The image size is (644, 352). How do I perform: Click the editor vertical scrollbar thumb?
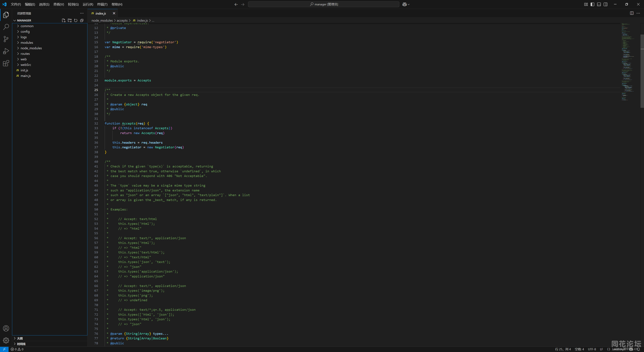coord(642,71)
